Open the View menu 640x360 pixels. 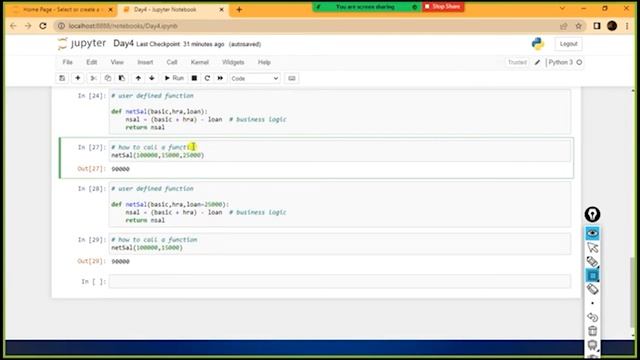[x=117, y=62]
